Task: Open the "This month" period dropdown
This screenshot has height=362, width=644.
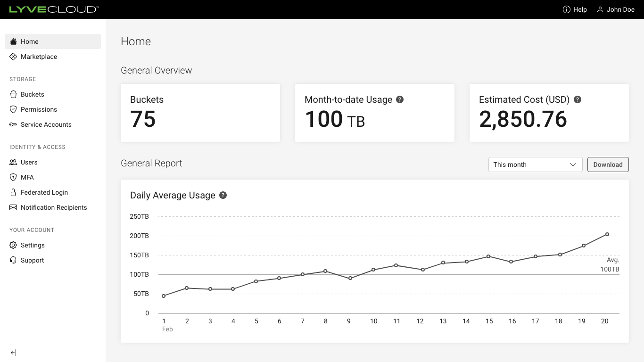Action: [x=535, y=165]
